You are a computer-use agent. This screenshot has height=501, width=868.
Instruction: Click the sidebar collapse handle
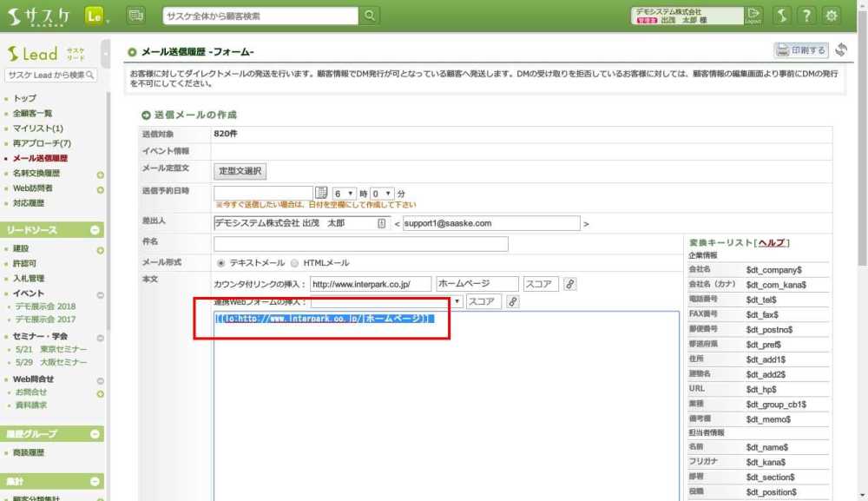click(x=106, y=54)
